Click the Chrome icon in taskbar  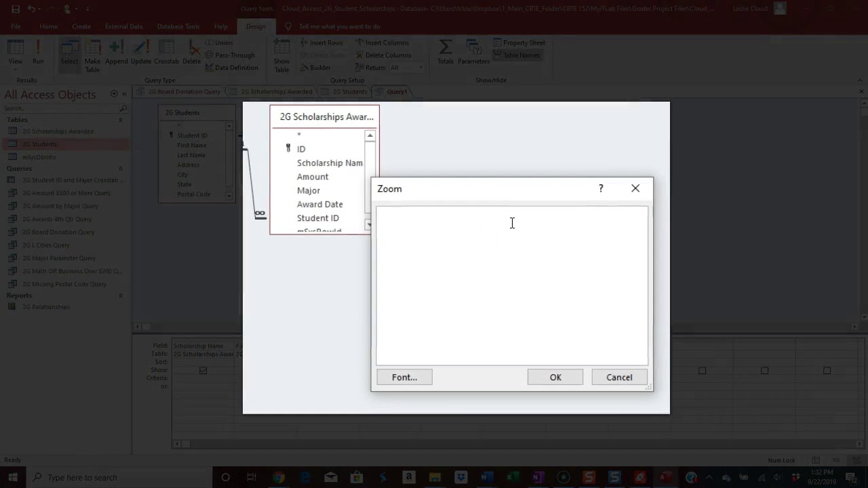pos(278,477)
